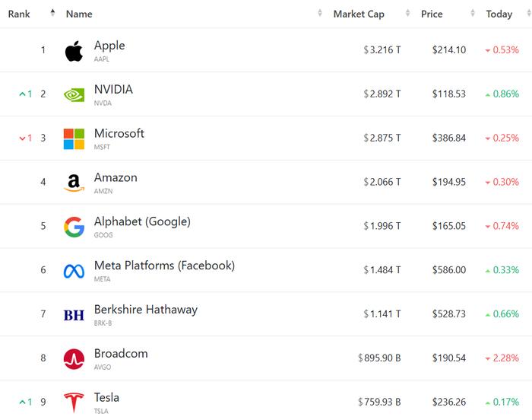This screenshot has width=532, height=420.
Task: Click the Google G logo
Action: [74, 227]
